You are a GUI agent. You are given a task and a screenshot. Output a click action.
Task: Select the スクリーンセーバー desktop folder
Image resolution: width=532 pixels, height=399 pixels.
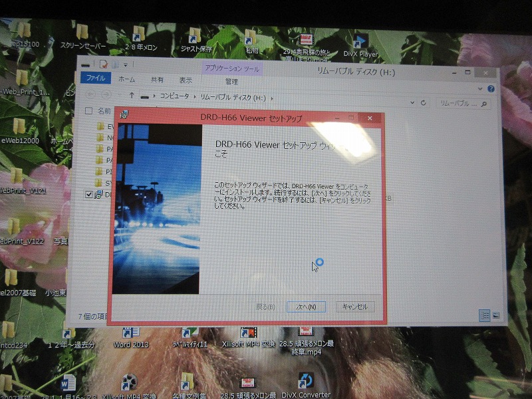coord(82,37)
